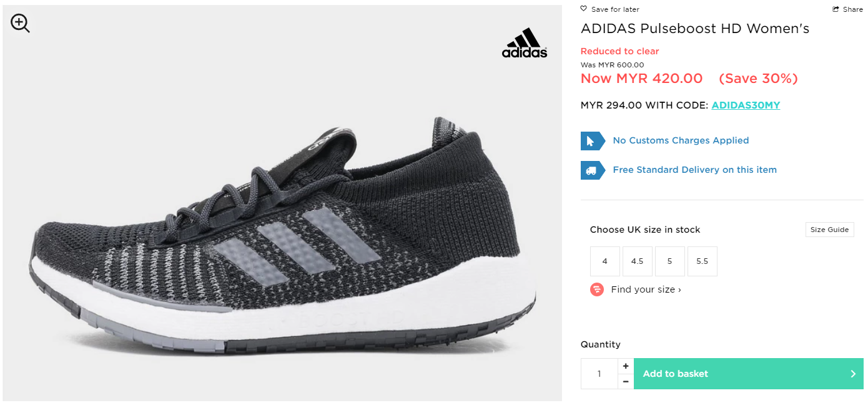This screenshot has width=868, height=408.
Task: Click the Pulseboost shoe product image
Action: [x=282, y=237]
